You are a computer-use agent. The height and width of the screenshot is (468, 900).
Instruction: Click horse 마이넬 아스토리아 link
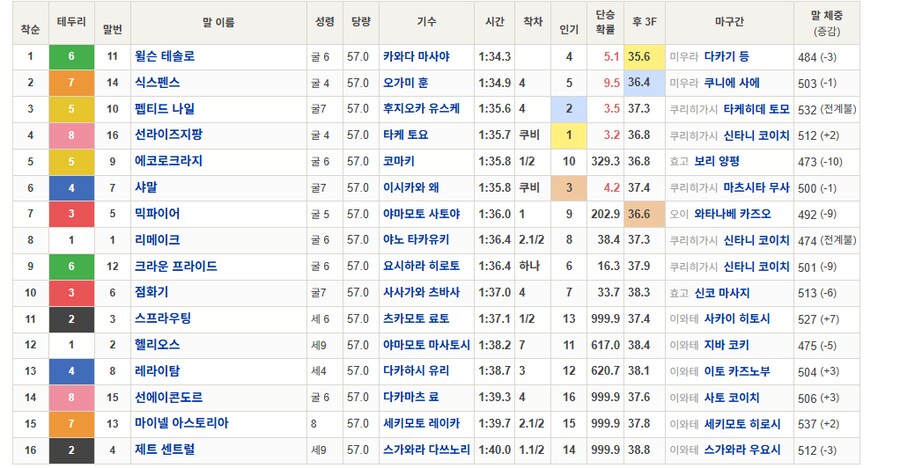click(181, 423)
